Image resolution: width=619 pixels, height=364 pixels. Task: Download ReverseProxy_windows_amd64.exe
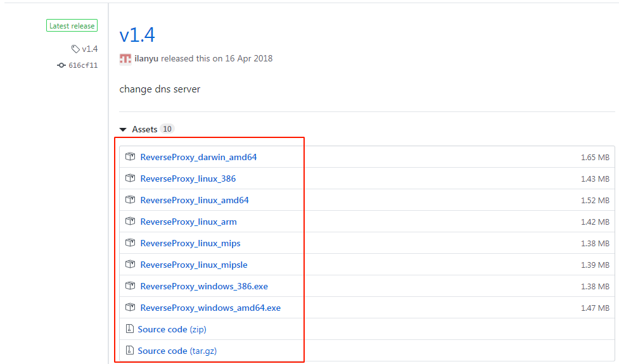(210, 308)
